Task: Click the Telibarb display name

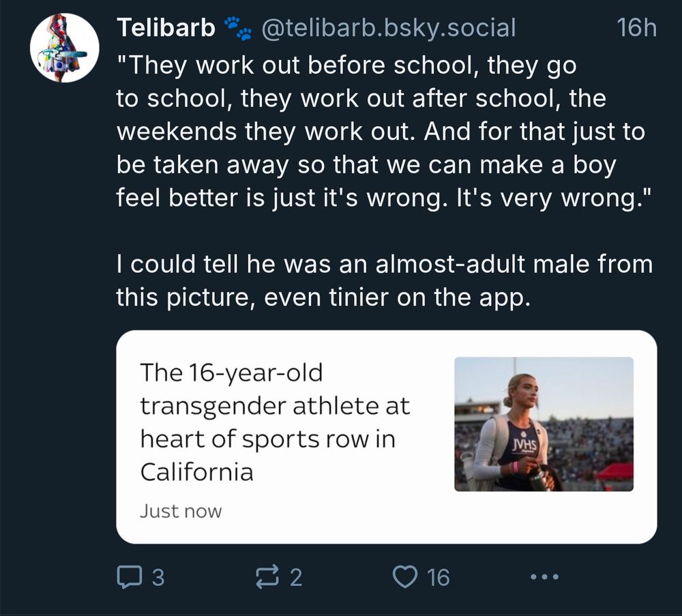Action: click(166, 28)
